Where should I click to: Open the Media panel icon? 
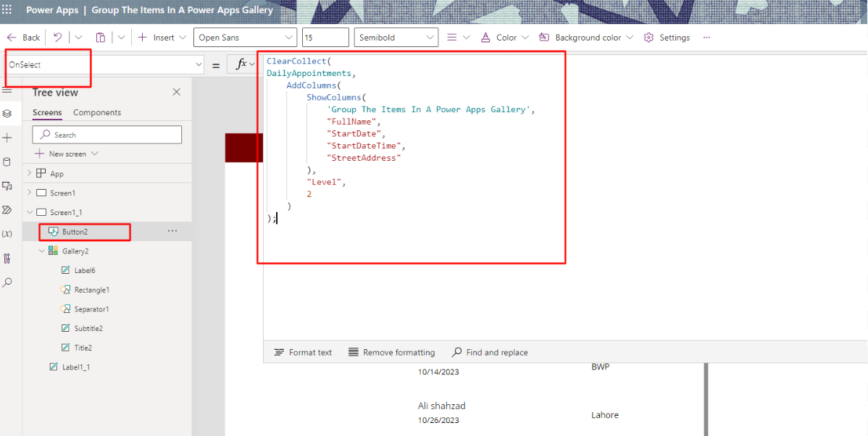click(8, 186)
